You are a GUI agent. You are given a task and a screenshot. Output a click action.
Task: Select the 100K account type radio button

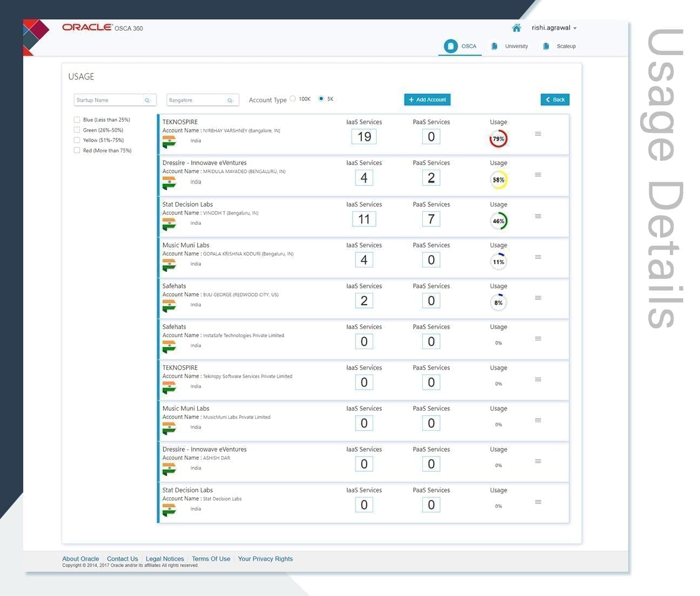(x=292, y=98)
